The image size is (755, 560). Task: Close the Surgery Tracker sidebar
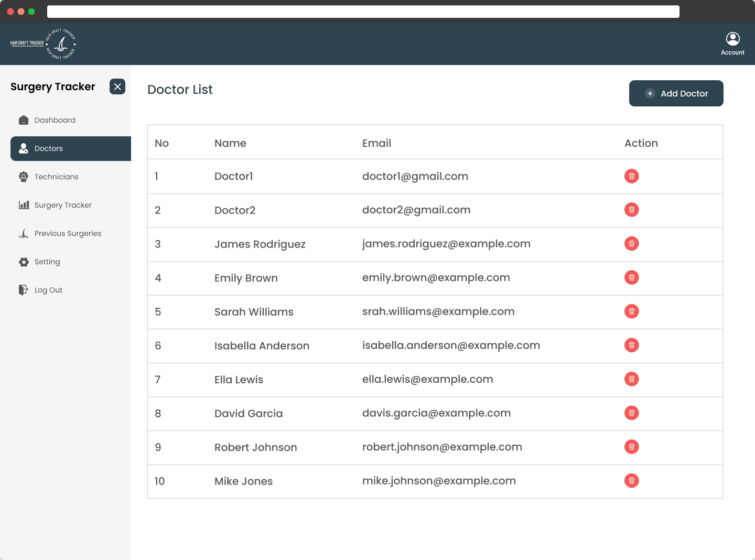[x=117, y=87]
